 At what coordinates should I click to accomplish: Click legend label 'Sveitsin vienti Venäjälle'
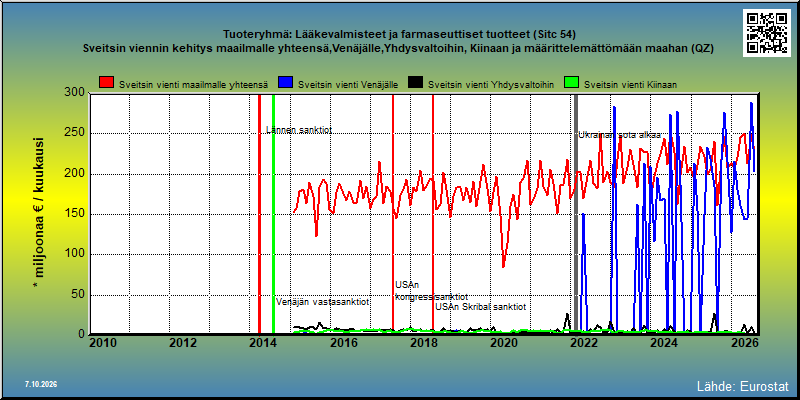click(x=348, y=85)
